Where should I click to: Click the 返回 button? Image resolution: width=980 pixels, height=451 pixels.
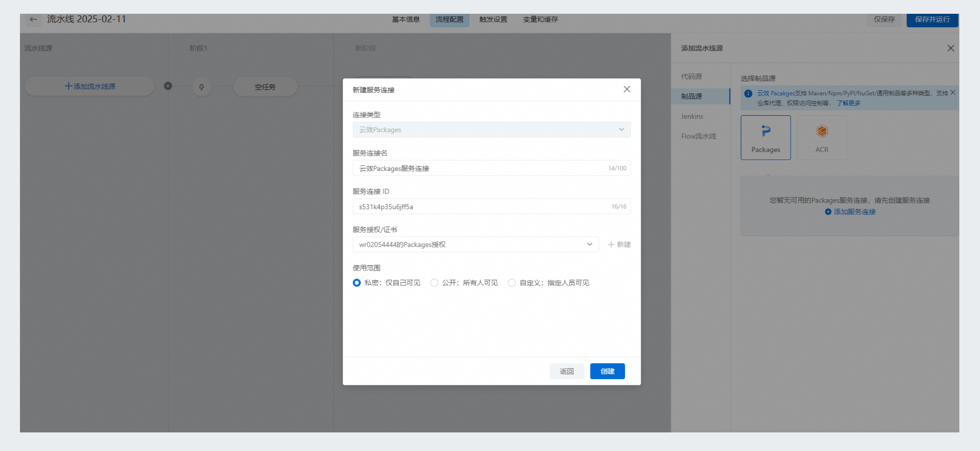click(566, 371)
